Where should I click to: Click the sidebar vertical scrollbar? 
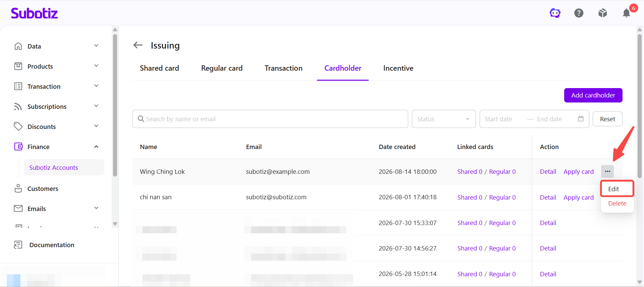[115, 104]
